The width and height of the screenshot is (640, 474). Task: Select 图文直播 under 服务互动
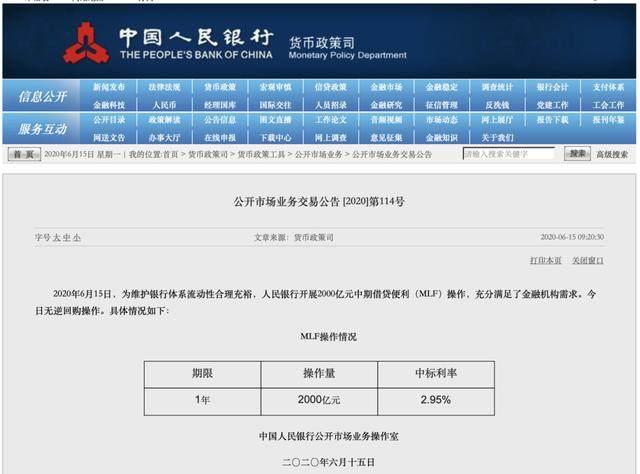point(276,120)
